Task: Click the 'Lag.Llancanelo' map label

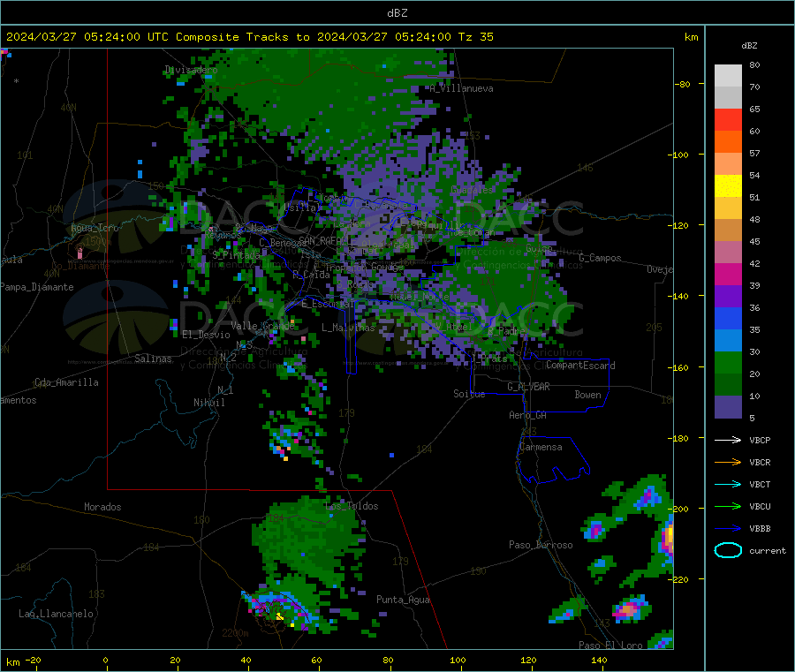Action: tap(56, 615)
